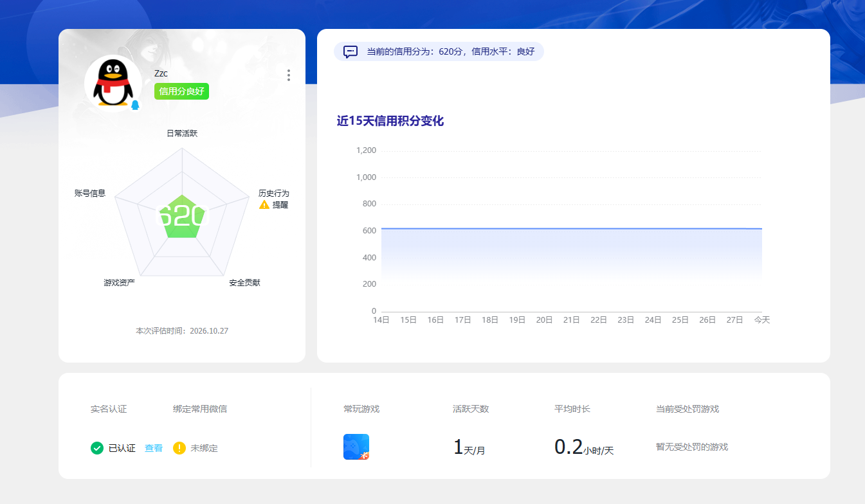Click the yellow warning triangle next to 提醒
Image resolution: width=865 pixels, height=504 pixels.
tap(264, 204)
